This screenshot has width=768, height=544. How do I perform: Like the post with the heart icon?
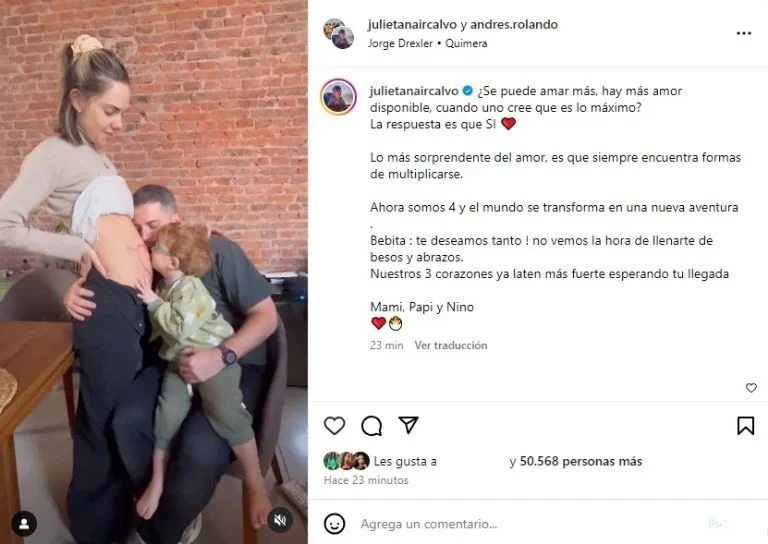(335, 426)
